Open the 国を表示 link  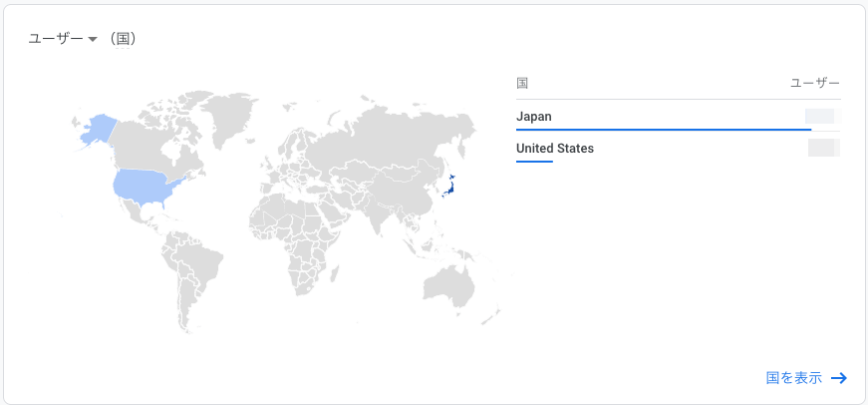point(794,378)
